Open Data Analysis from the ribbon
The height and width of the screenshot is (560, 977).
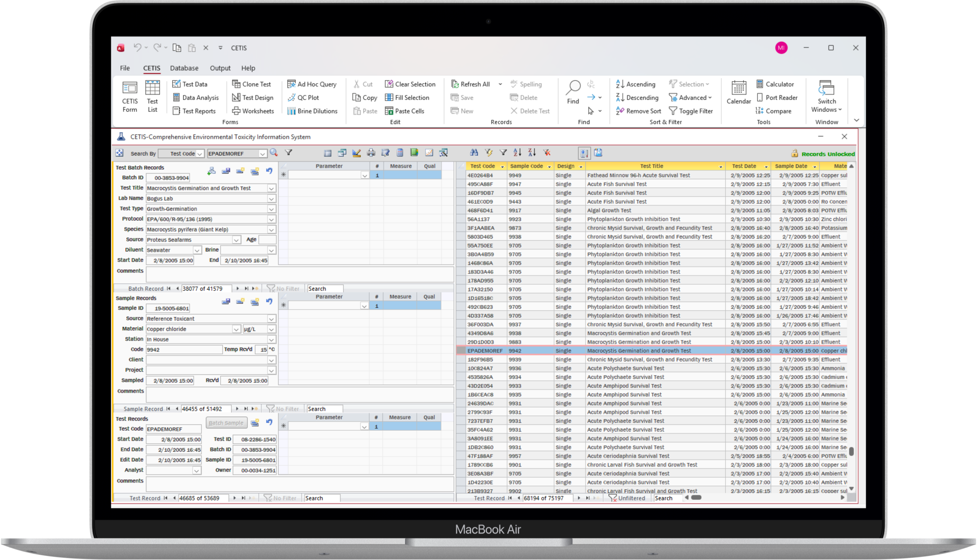pos(195,98)
